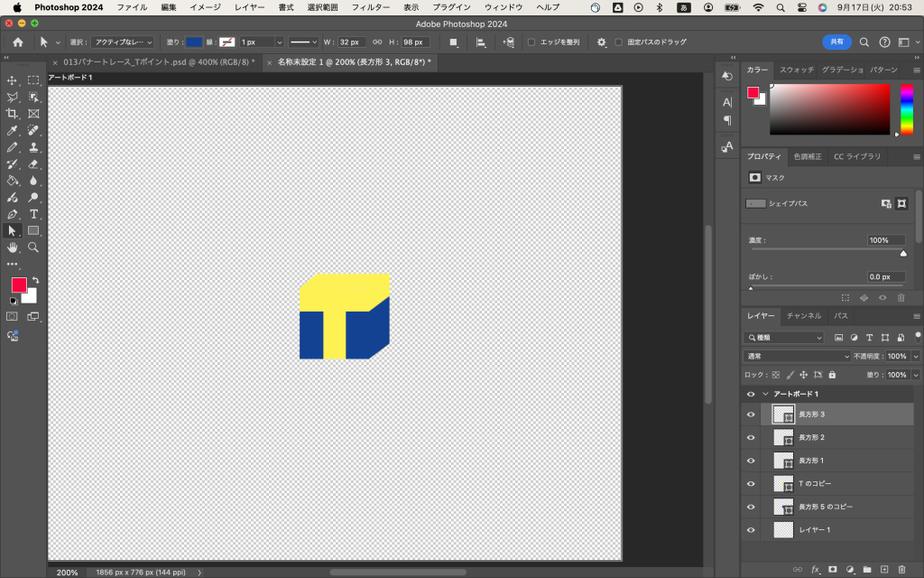This screenshot has width=924, height=578.
Task: Enable the エッジを整列 checkbox
Action: coord(531,42)
